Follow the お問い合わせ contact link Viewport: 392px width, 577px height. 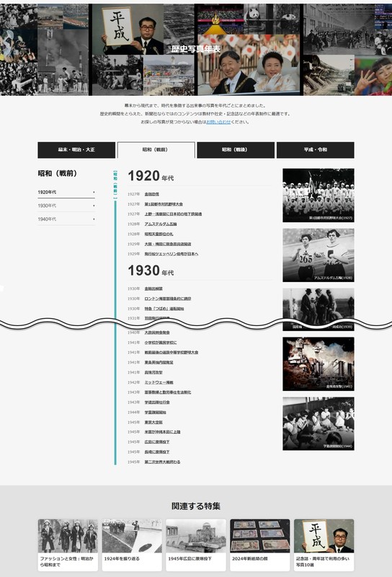218,122
